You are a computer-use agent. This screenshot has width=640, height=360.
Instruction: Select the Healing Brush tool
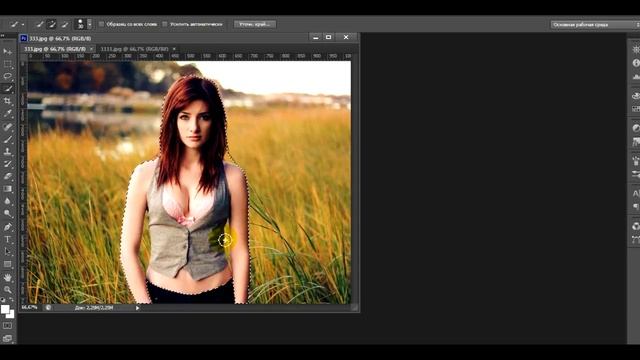[7, 127]
